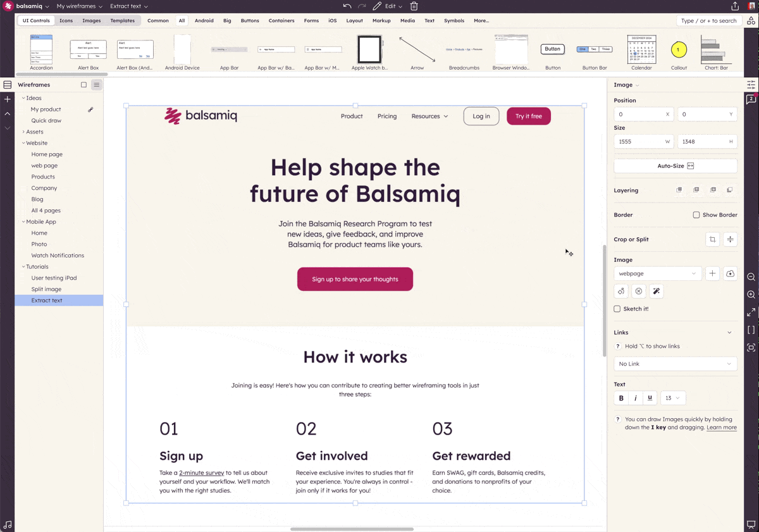Follow the Learn more link
Viewport: 759px width, 532px height.
721,428
